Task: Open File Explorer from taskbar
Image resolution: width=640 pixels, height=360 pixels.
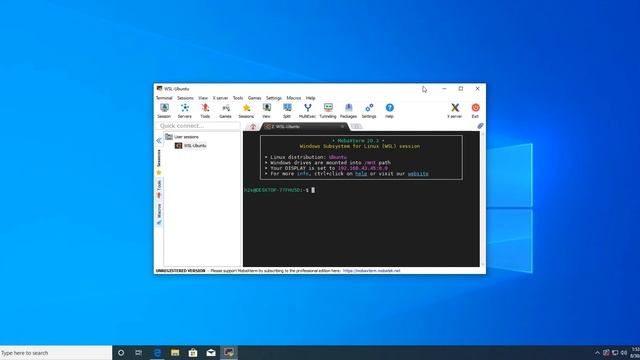Action: coord(175,353)
